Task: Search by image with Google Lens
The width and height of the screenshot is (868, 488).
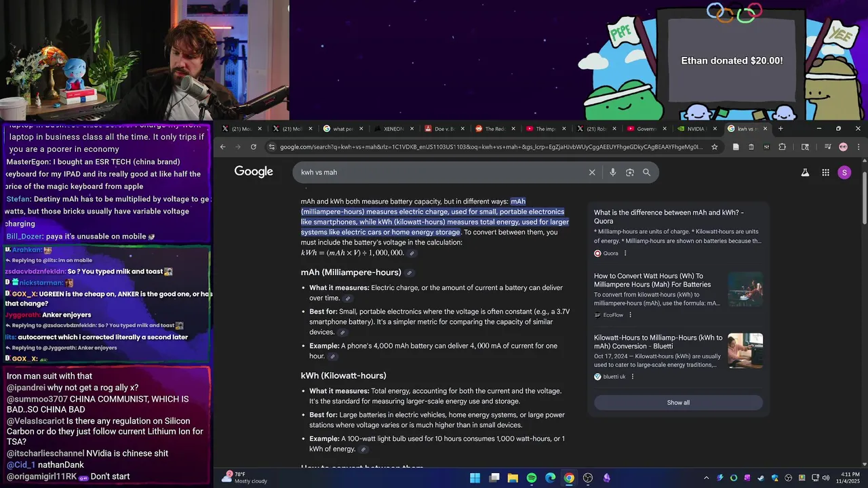Action: coord(629,172)
